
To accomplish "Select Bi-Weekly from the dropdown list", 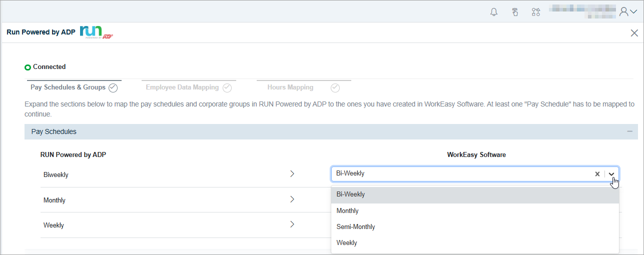I will [475, 194].
